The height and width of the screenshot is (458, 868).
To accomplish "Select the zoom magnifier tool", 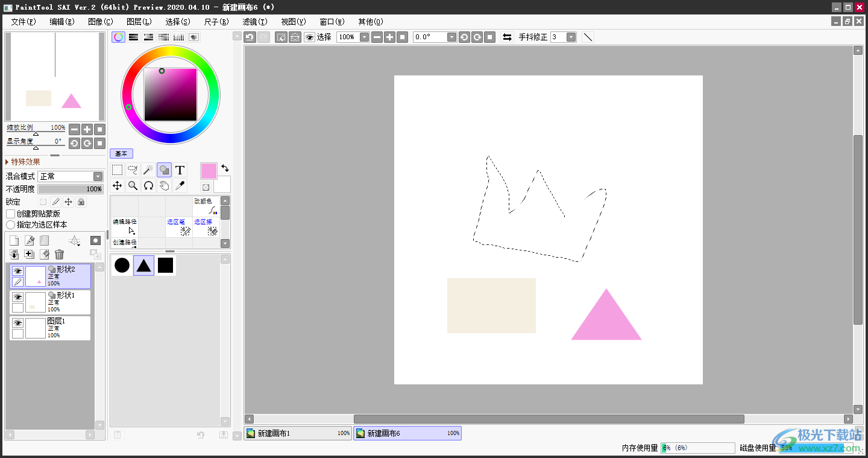I will pos(133,186).
